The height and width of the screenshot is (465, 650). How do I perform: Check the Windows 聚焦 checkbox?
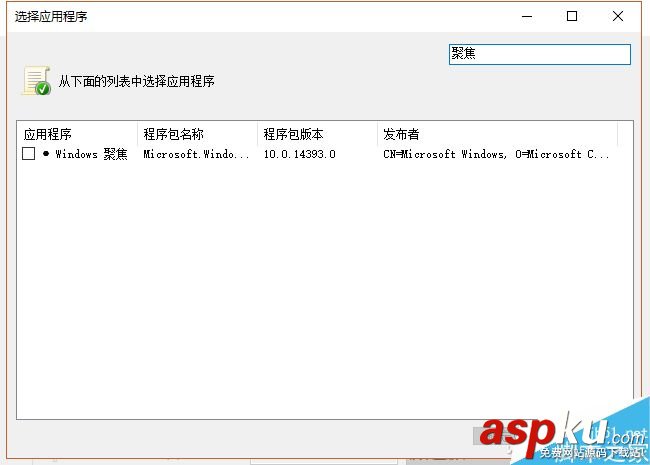[28, 154]
